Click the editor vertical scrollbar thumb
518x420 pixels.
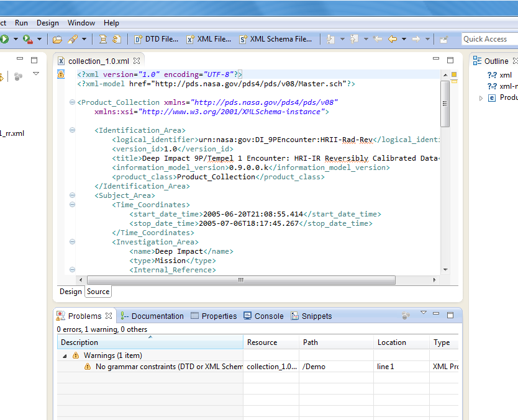pyautogui.click(x=445, y=104)
